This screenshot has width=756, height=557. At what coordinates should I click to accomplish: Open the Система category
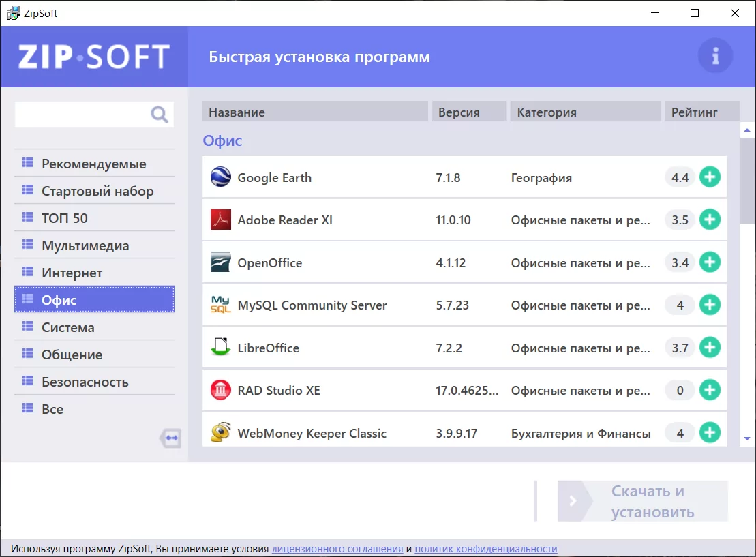click(x=95, y=327)
